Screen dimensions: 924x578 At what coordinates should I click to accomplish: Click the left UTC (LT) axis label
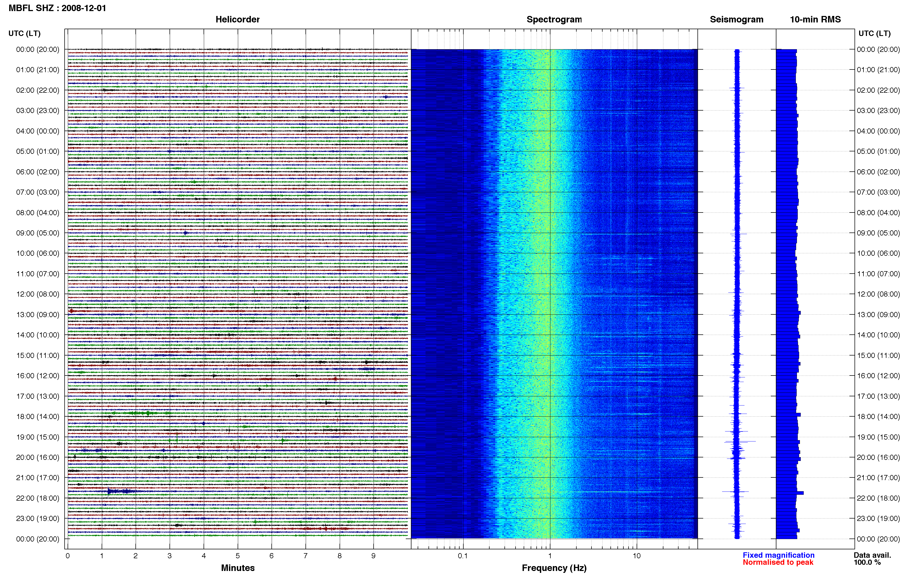(x=24, y=33)
